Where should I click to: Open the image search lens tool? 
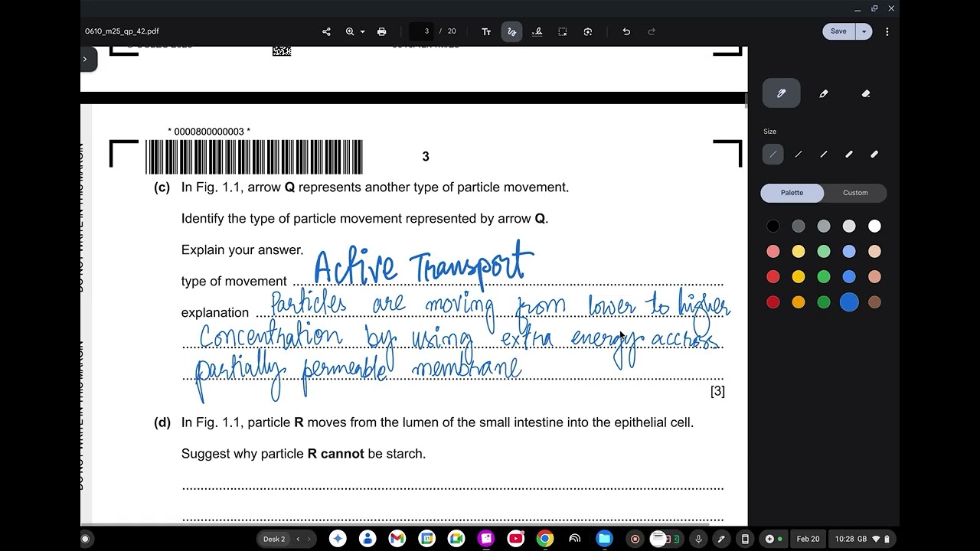(588, 31)
